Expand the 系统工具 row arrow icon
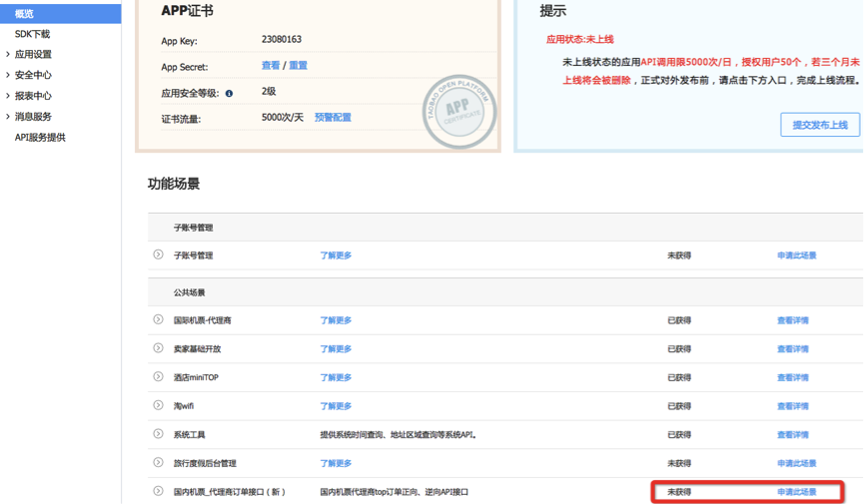This screenshot has height=504, width=864. 158,434
